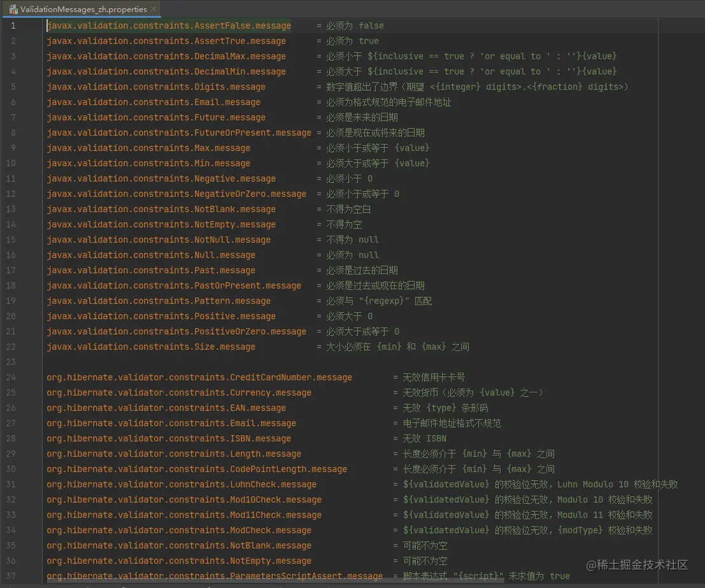This screenshot has width=705, height=588.
Task: Click the javax Email.message property key
Action: click(153, 102)
